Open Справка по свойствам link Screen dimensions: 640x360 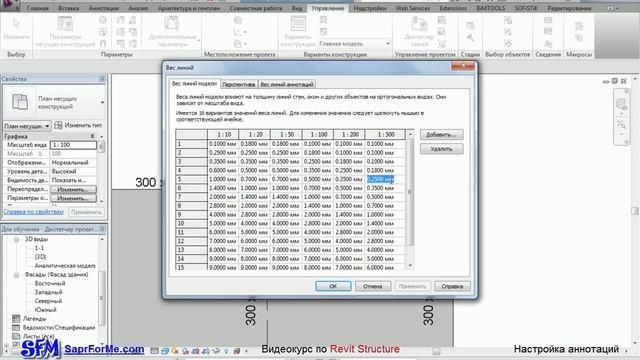[33, 212]
